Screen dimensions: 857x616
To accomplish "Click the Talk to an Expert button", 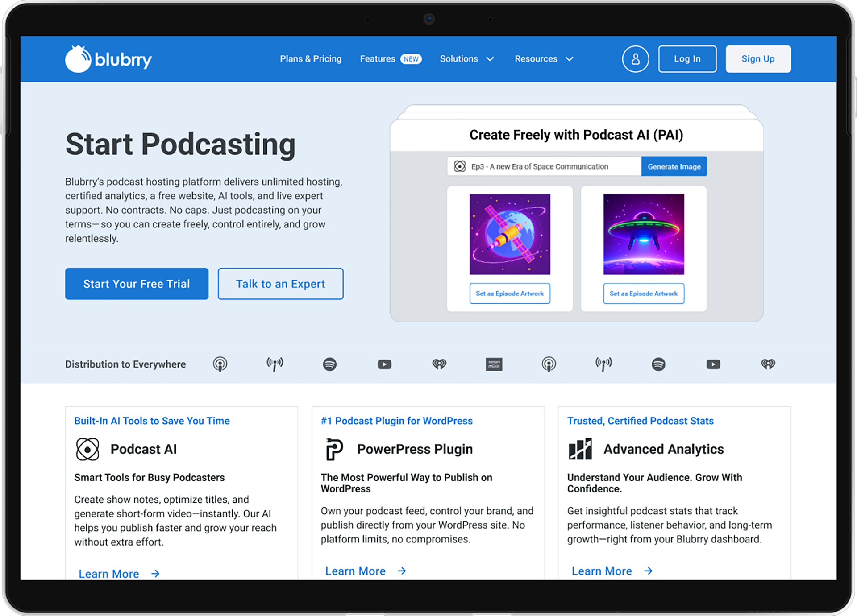I will tap(280, 284).
